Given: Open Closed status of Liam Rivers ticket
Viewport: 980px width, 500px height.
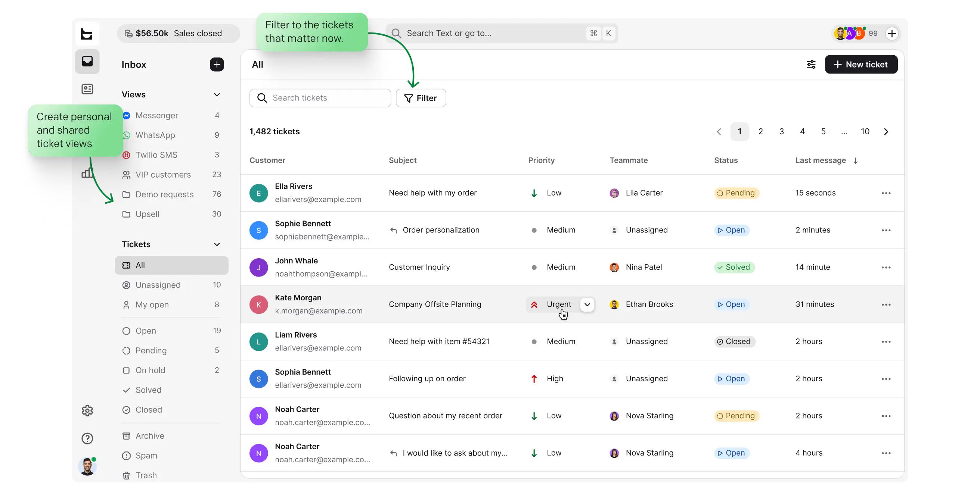Looking at the screenshot, I should (x=734, y=342).
